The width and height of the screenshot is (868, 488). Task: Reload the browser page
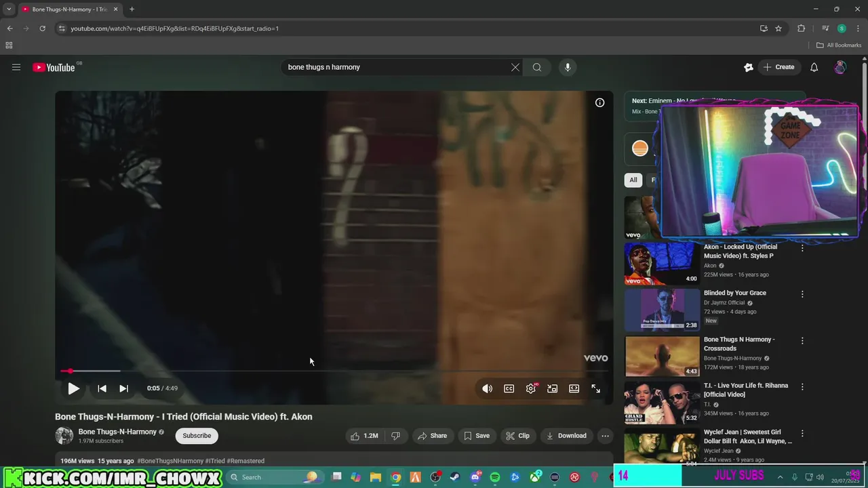point(42,28)
